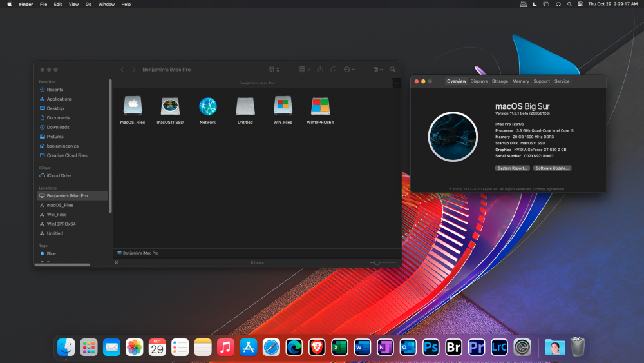Open the rightmost toolbar dropdown in Finder
Image resolution: width=644 pixels, height=363 pixels.
(378, 70)
